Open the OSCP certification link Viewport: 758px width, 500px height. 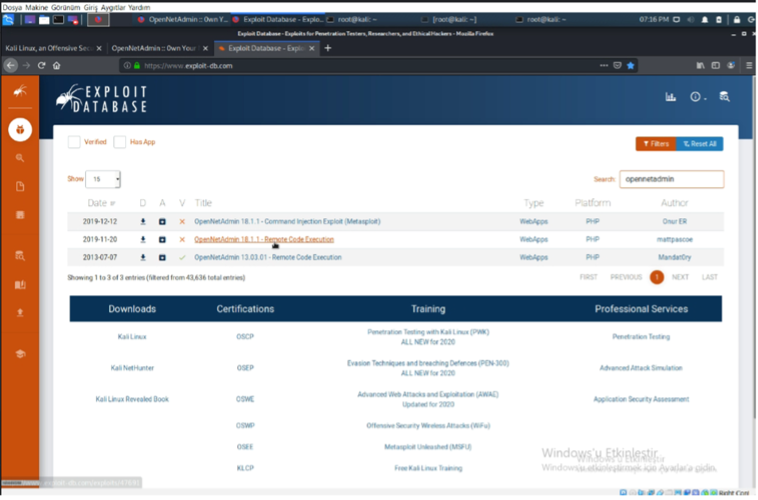(245, 337)
